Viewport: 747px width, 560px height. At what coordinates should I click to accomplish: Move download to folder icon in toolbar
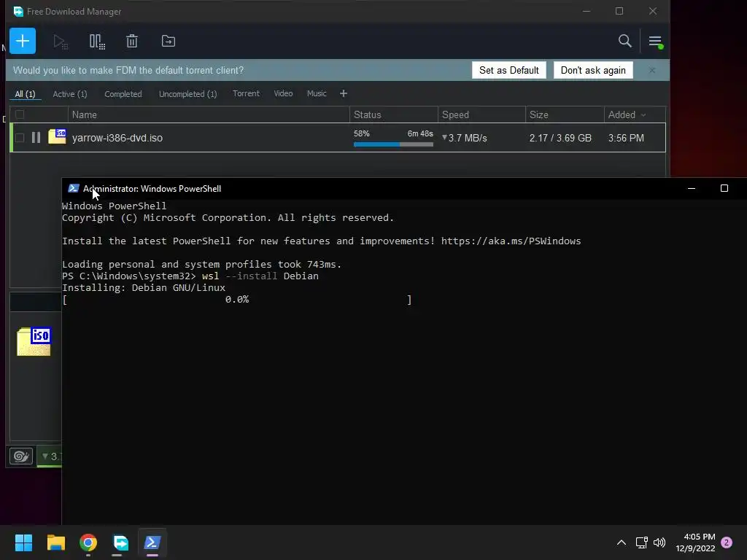click(169, 41)
